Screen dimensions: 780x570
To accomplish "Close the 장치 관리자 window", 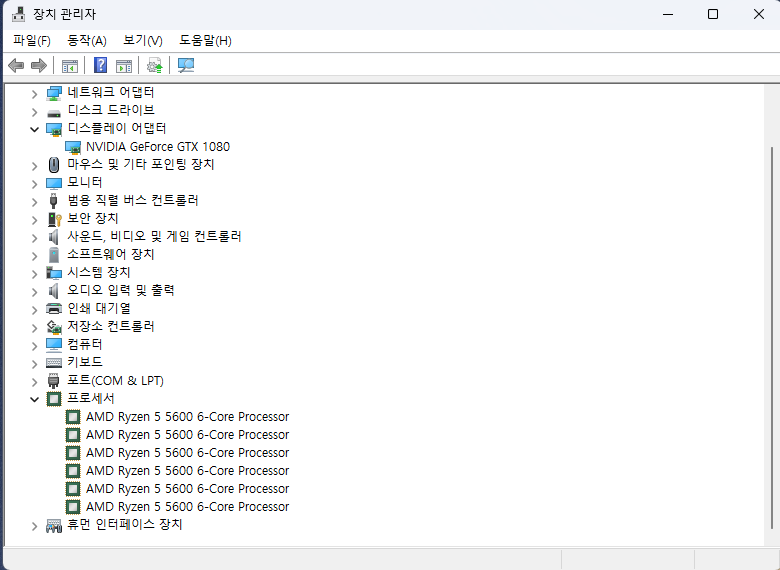I will click(758, 14).
